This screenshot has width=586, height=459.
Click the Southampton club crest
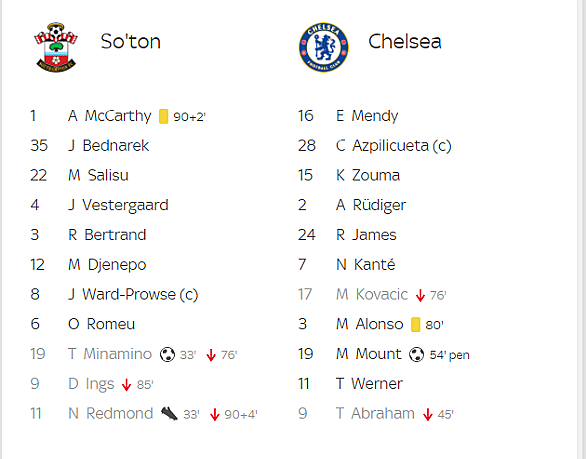(56, 47)
